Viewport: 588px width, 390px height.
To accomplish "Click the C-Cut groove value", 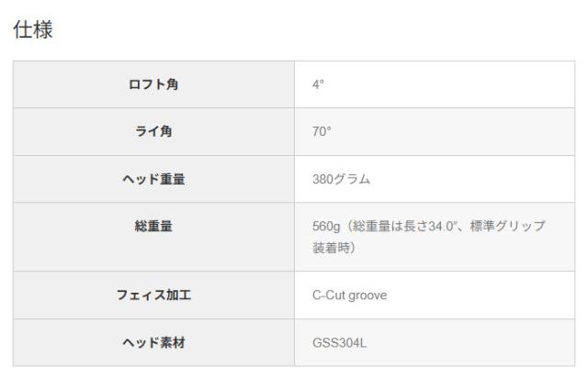I will tap(349, 295).
